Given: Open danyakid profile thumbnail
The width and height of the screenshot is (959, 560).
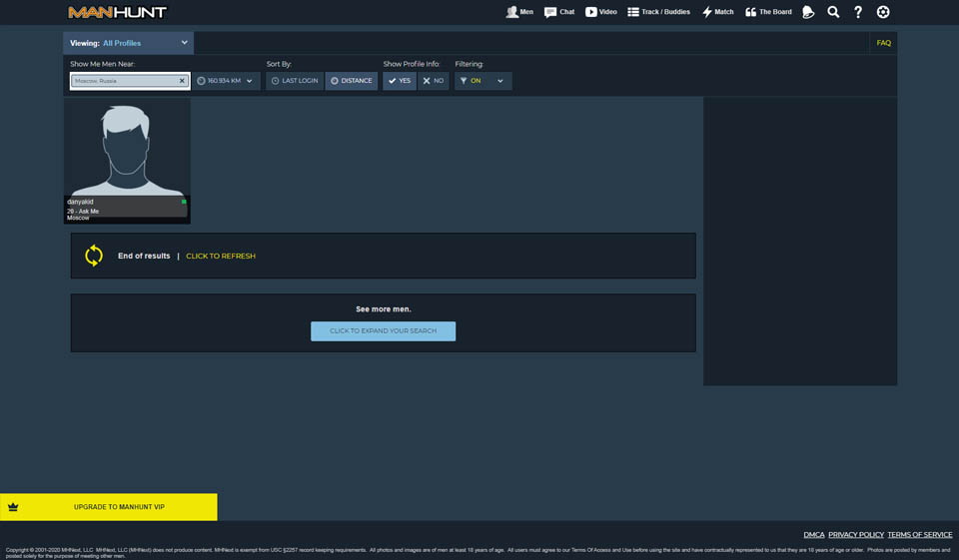Looking at the screenshot, I should [x=127, y=148].
